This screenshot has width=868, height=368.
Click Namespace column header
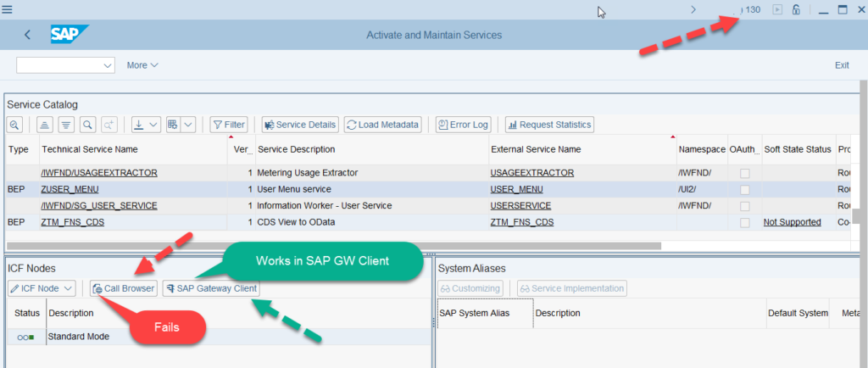pos(702,149)
